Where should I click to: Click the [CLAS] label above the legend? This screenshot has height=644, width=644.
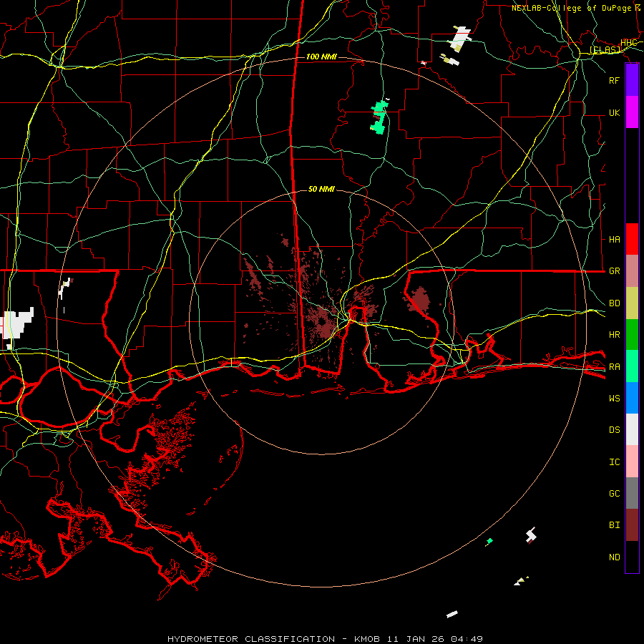(x=605, y=49)
